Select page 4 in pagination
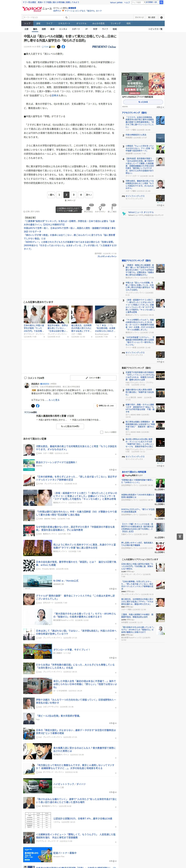Screen dimensions: 186x868 point(81,194)
